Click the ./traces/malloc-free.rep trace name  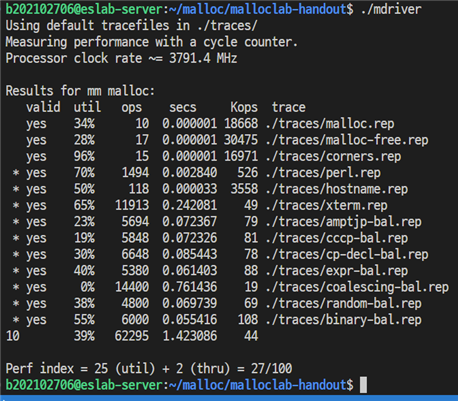(x=347, y=140)
